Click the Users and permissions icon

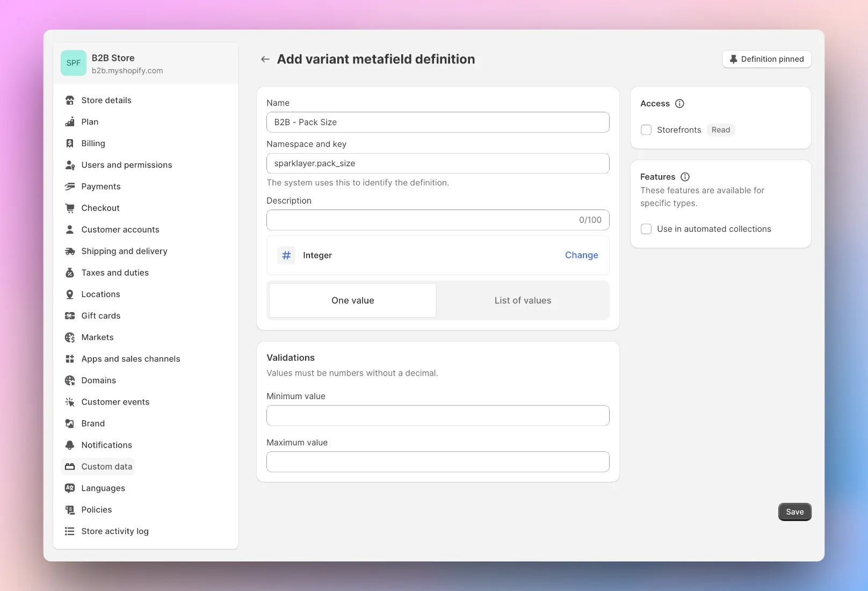point(70,165)
